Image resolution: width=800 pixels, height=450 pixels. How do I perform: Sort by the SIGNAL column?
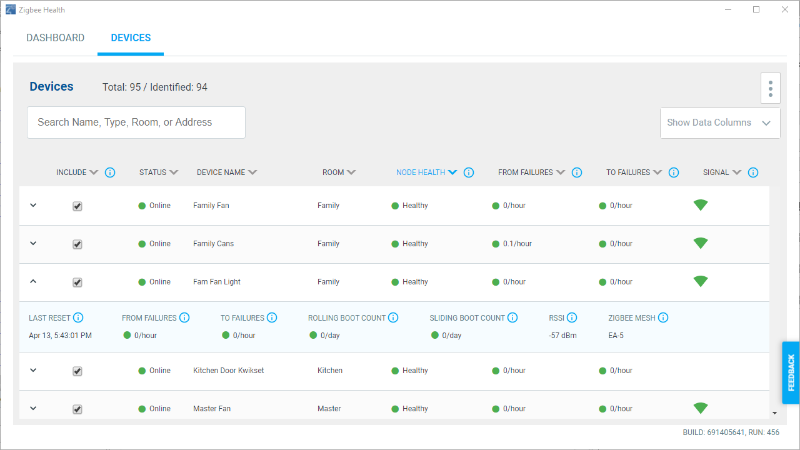click(x=722, y=172)
